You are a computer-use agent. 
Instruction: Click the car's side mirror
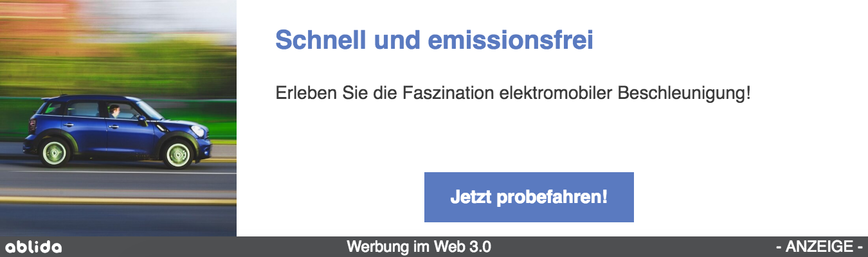point(141,120)
